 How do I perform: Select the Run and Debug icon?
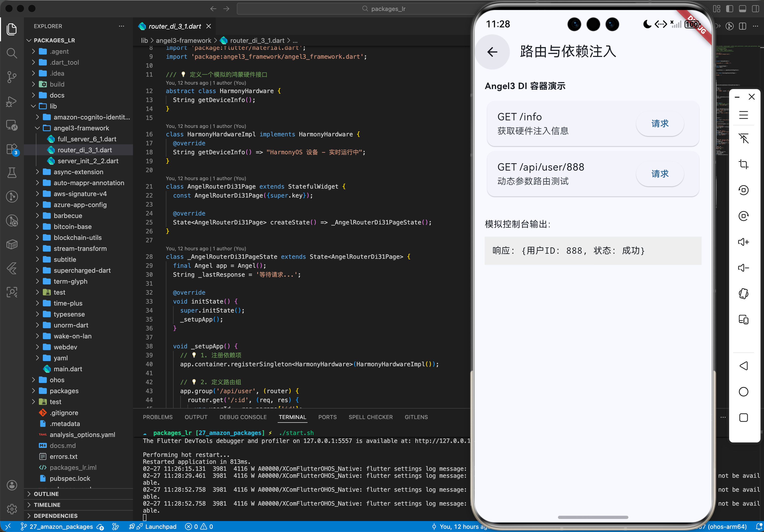tap(12, 102)
